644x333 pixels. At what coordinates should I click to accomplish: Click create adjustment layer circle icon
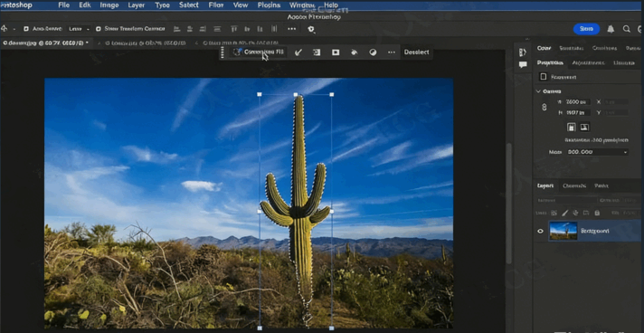tap(373, 52)
